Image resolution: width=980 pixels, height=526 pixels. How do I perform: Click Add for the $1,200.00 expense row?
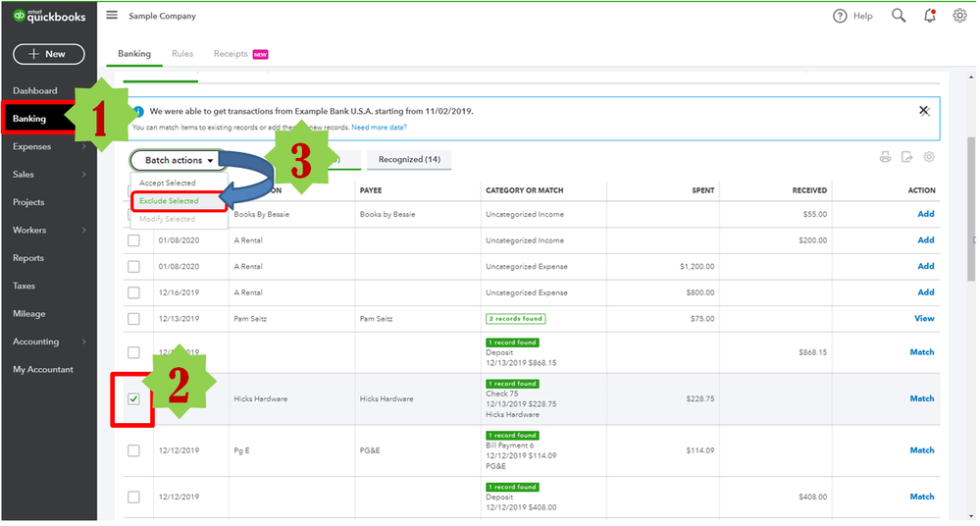coord(926,267)
